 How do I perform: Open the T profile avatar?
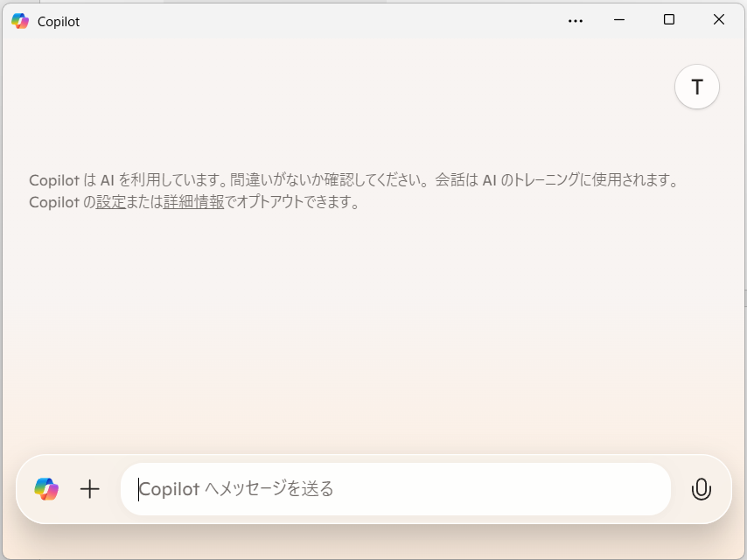tap(696, 87)
